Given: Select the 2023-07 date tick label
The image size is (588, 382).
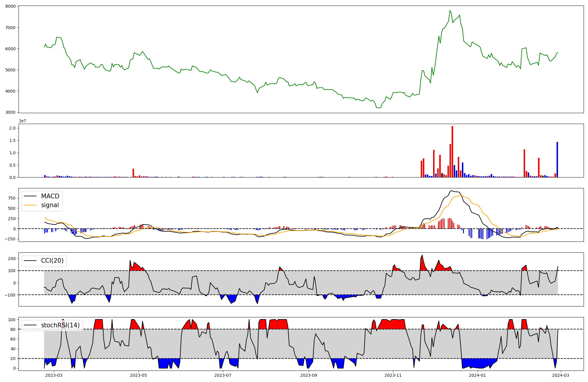Looking at the screenshot, I should [223, 375].
